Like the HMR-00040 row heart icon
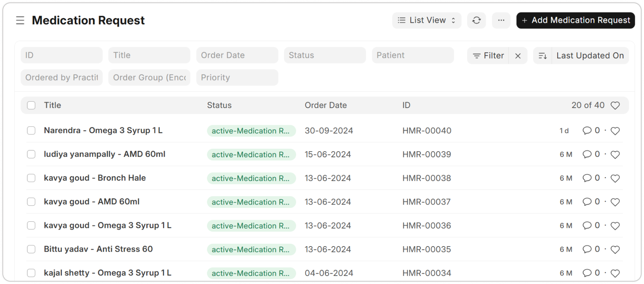Screen dimensions: 644x284 pos(615,131)
